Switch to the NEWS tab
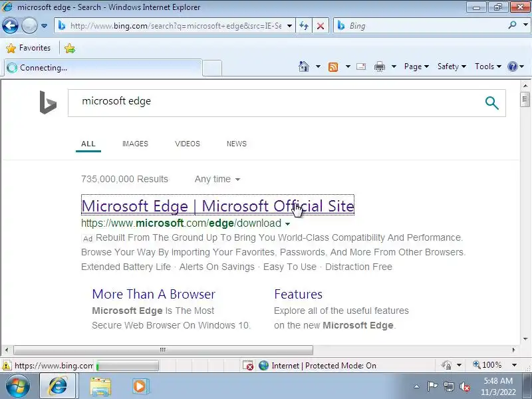This screenshot has height=399, width=532. click(237, 144)
